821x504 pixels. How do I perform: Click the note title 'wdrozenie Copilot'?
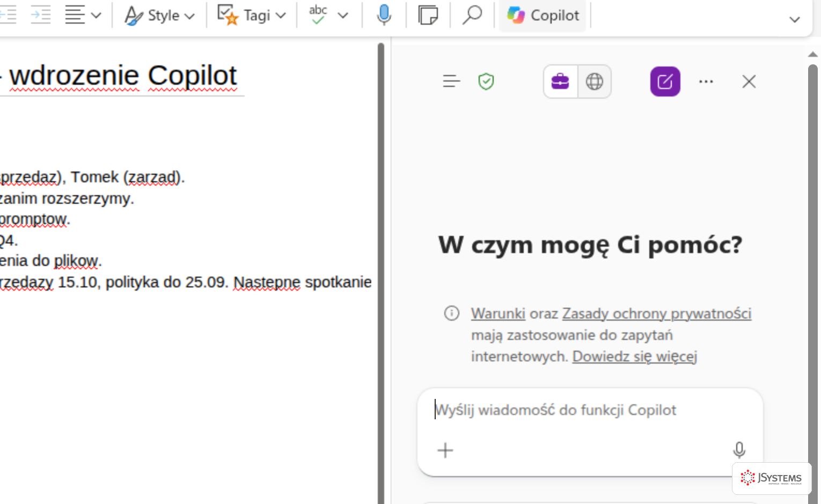coord(123,76)
